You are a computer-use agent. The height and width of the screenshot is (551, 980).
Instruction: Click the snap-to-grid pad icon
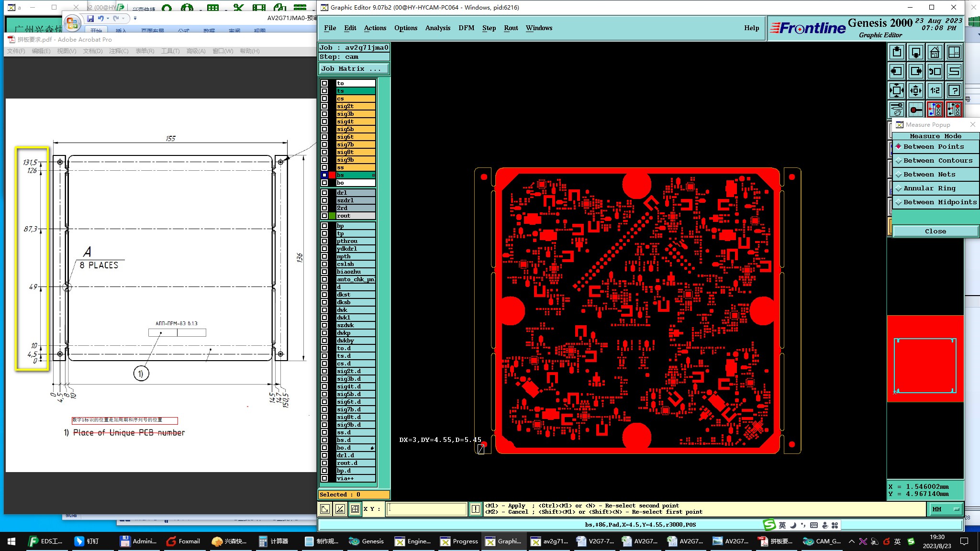click(916, 110)
